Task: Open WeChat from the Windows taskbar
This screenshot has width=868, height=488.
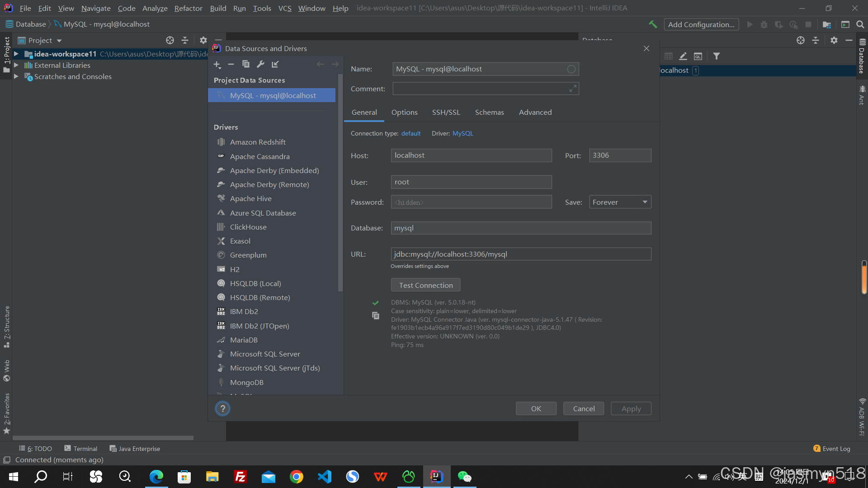Action: pos(464,477)
